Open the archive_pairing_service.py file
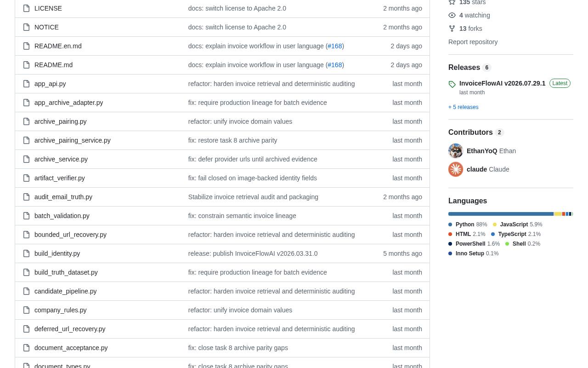The image size is (588, 368). (x=72, y=140)
